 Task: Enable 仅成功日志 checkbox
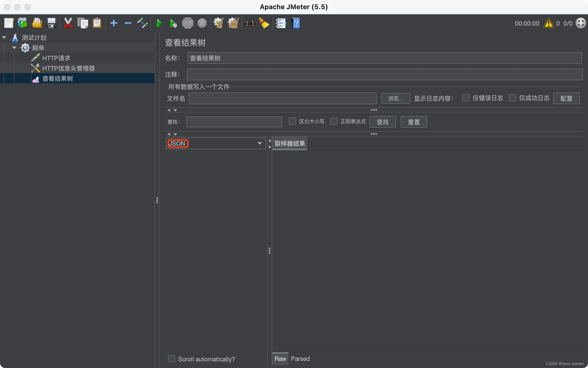pyautogui.click(x=512, y=98)
